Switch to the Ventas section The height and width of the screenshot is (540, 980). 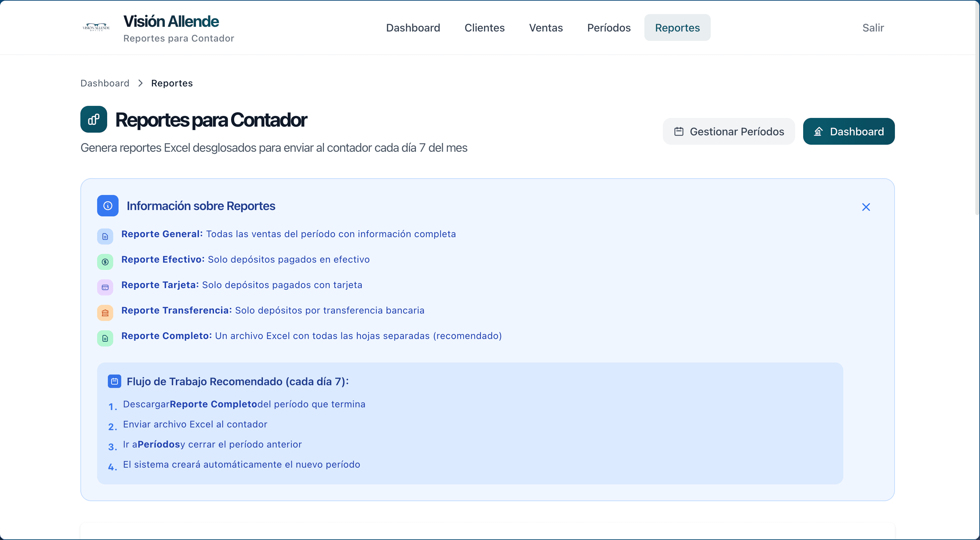[x=546, y=27]
